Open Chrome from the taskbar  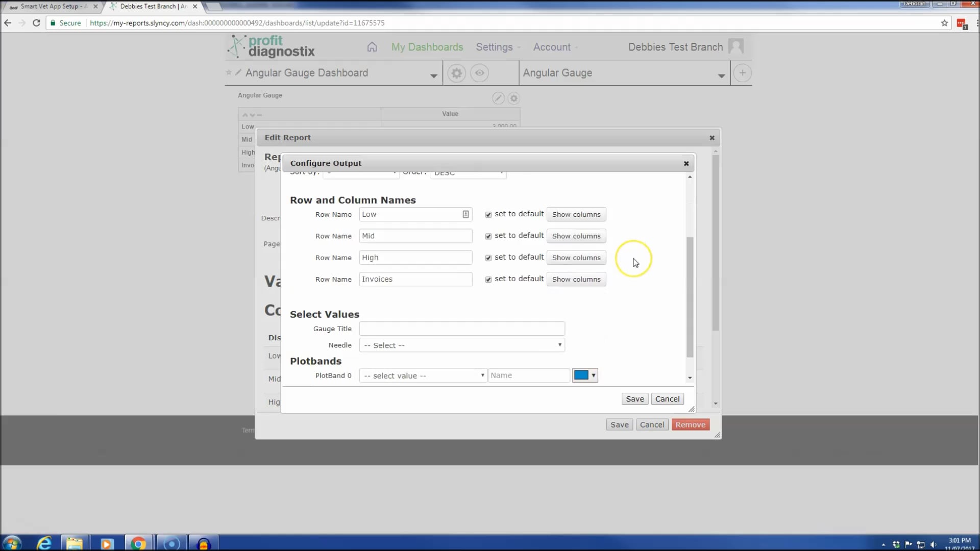(138, 543)
